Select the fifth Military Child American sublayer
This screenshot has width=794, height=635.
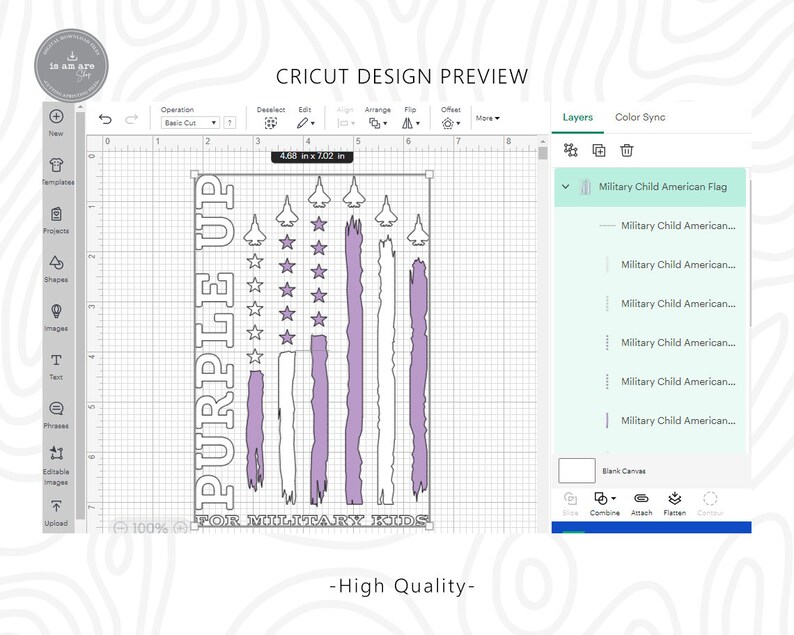point(650,382)
